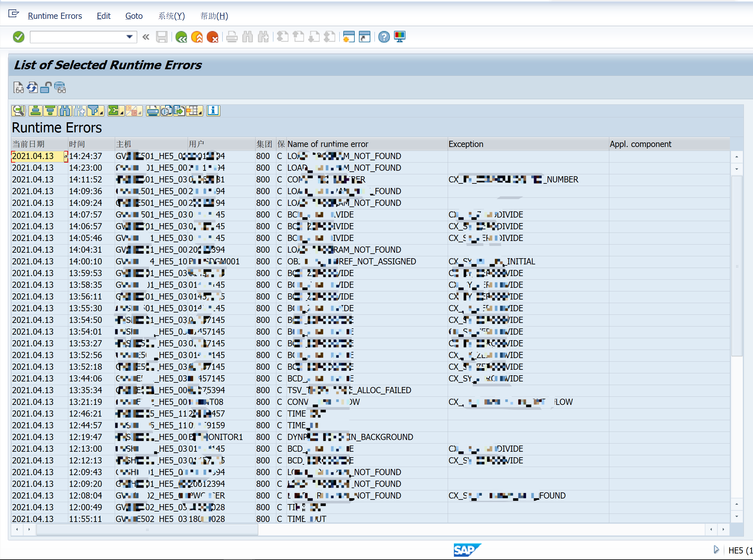Print the ALV runtime errors list
Image resolution: width=753 pixels, height=560 pixels.
152,111
